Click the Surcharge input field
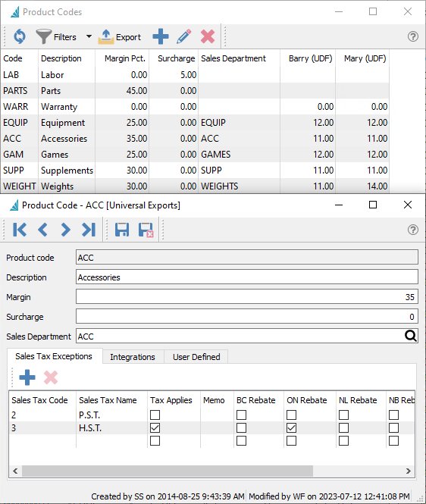426x504 pixels. 247,317
